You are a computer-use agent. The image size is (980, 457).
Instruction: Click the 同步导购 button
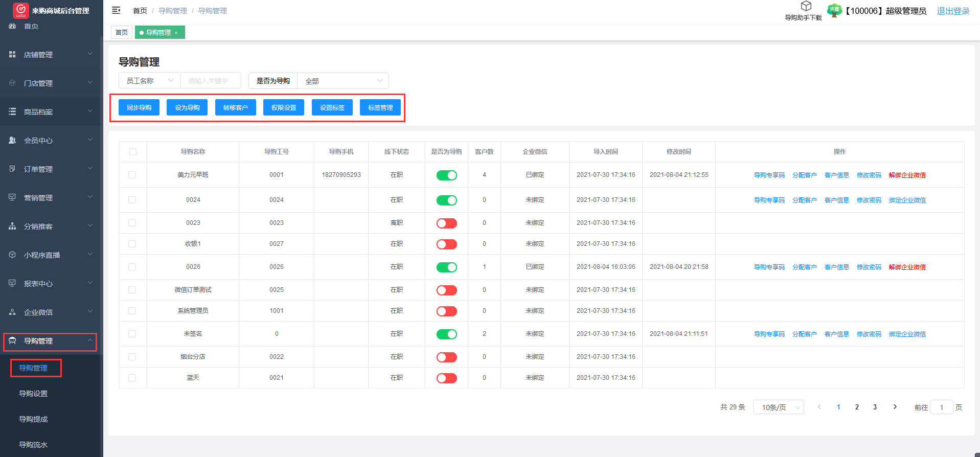click(x=139, y=107)
